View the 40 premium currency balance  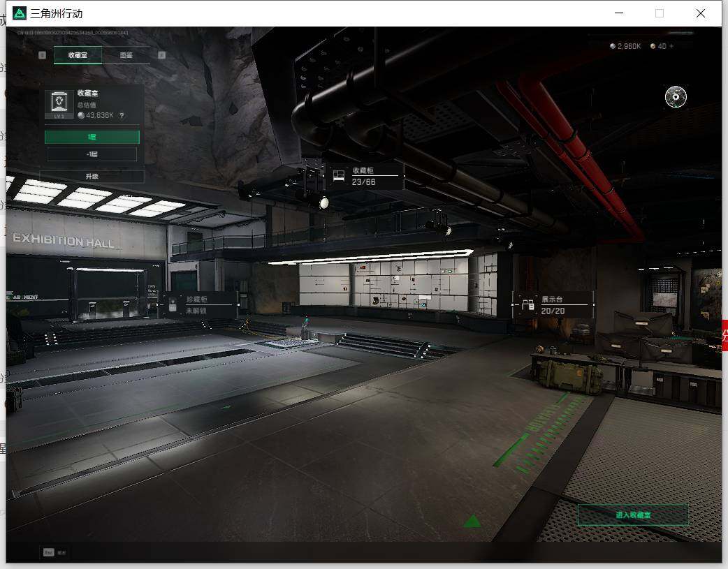tap(658, 46)
